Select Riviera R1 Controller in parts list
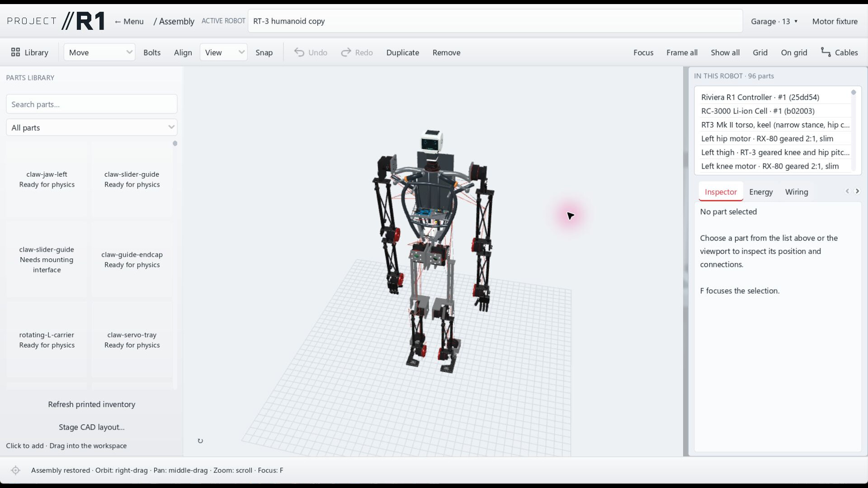This screenshot has height=488, width=868. coord(775,97)
